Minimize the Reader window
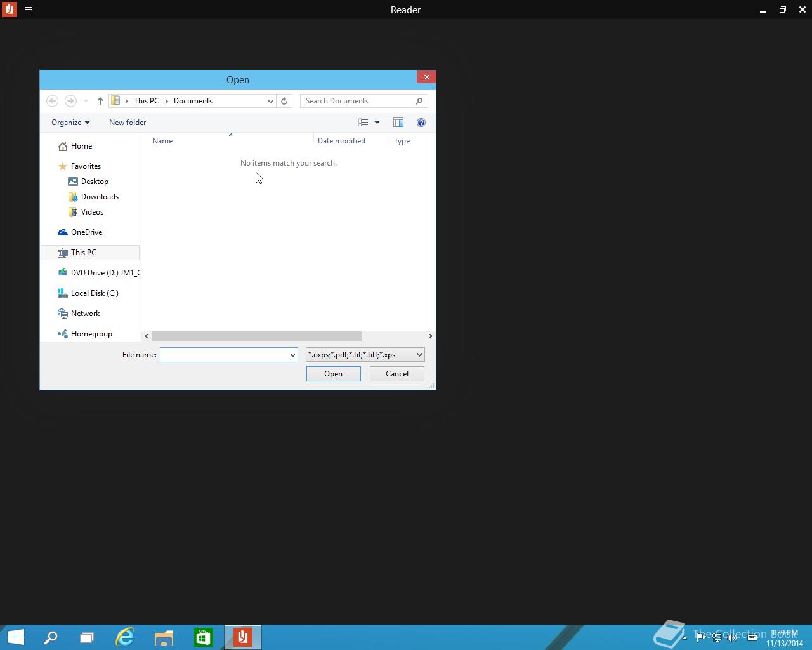812x650 pixels. coord(763,10)
